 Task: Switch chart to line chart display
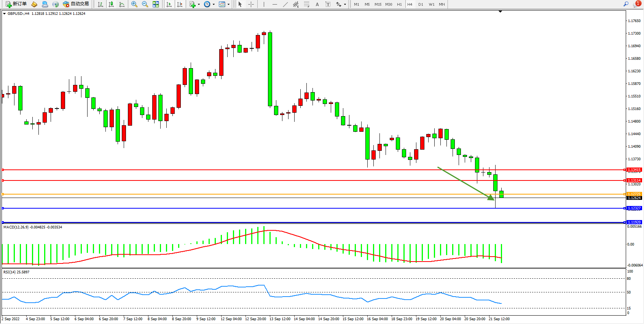[122, 4]
